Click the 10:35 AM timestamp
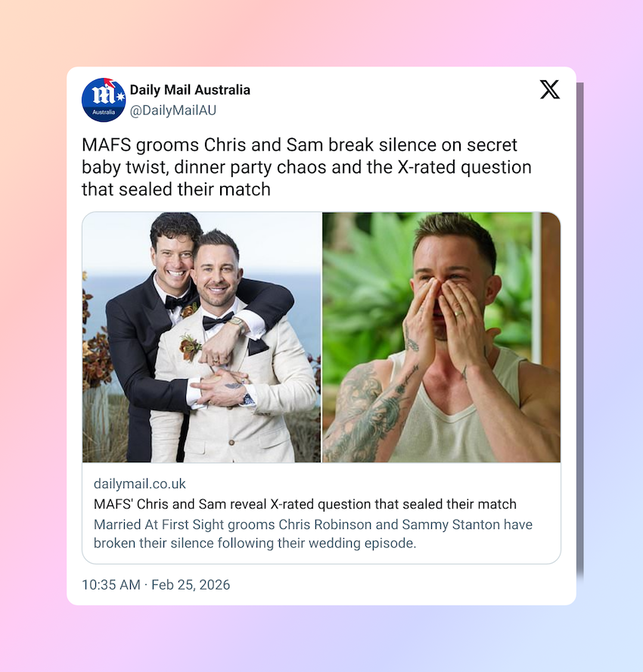The width and height of the screenshot is (643, 672). point(111,584)
